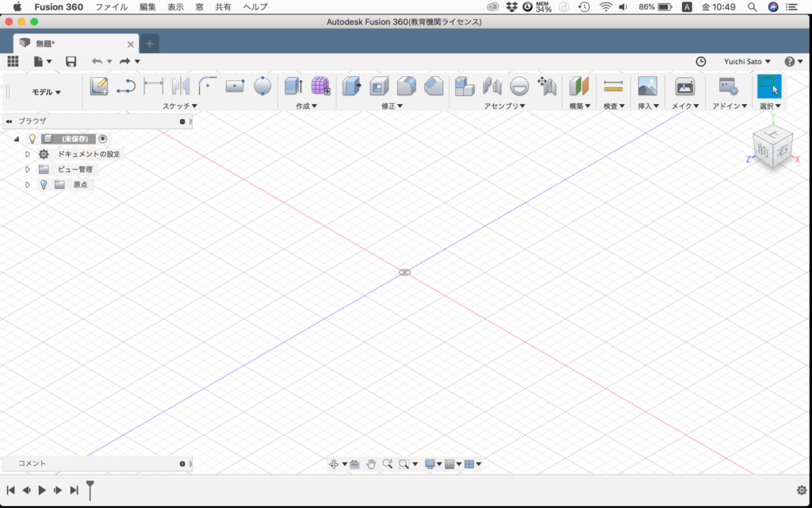The height and width of the screenshot is (508, 812).
Task: Select the Line sketch tool
Action: tap(126, 86)
